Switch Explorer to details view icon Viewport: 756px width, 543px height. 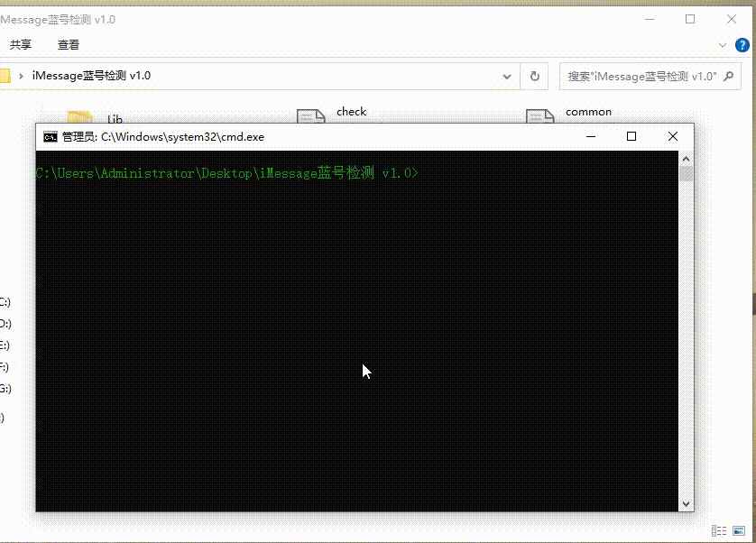pyautogui.click(x=719, y=531)
